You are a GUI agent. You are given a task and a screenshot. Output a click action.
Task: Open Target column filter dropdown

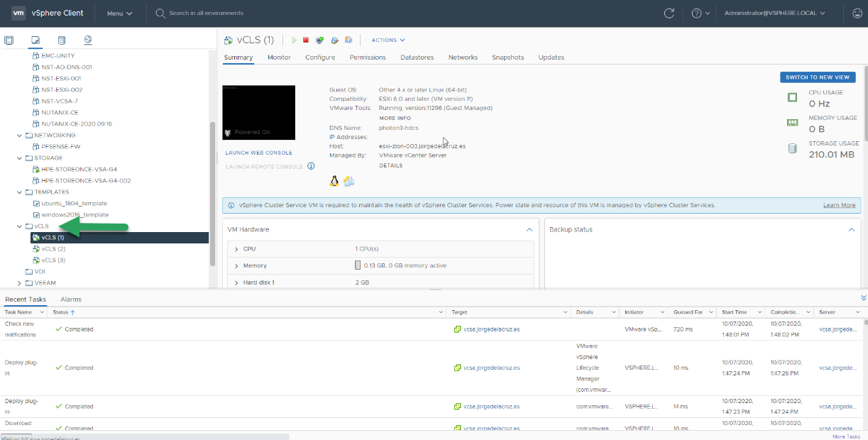click(x=566, y=312)
